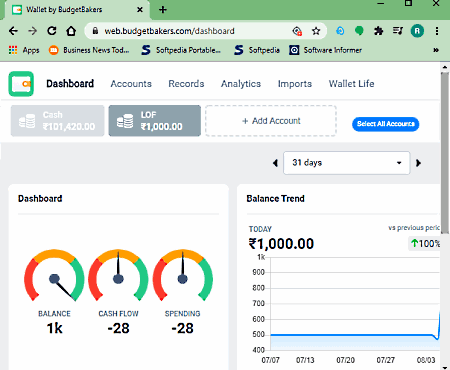Open the Imports section

(295, 84)
